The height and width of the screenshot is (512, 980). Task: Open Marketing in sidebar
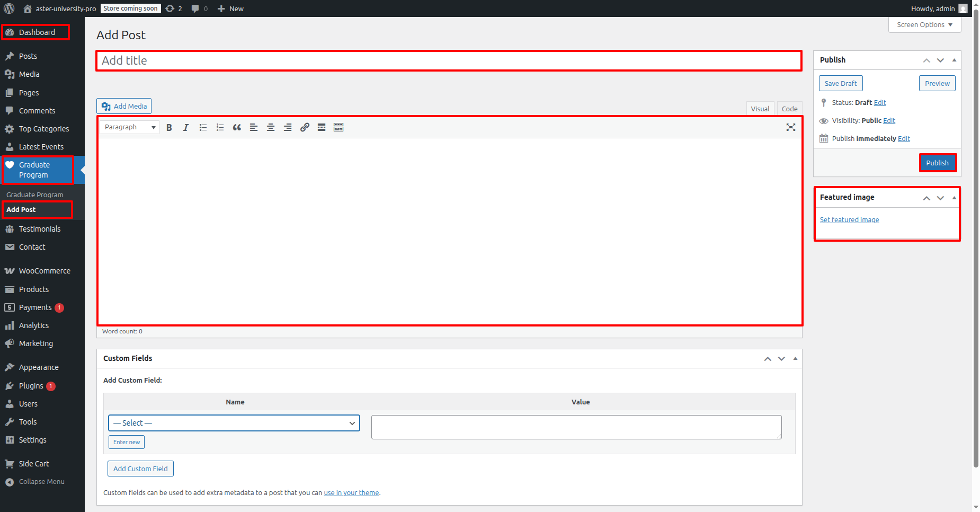click(x=36, y=343)
